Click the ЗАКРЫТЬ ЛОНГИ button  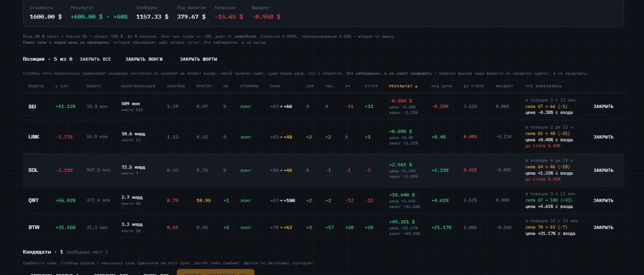144,59
